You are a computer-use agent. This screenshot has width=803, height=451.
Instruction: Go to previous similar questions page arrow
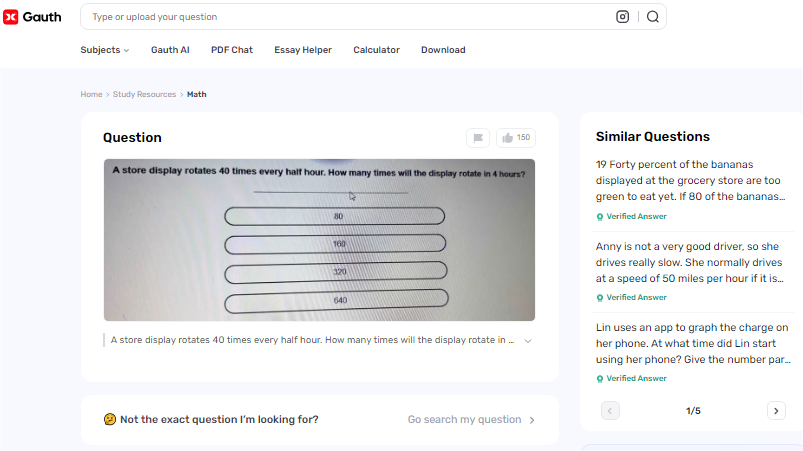tap(610, 410)
